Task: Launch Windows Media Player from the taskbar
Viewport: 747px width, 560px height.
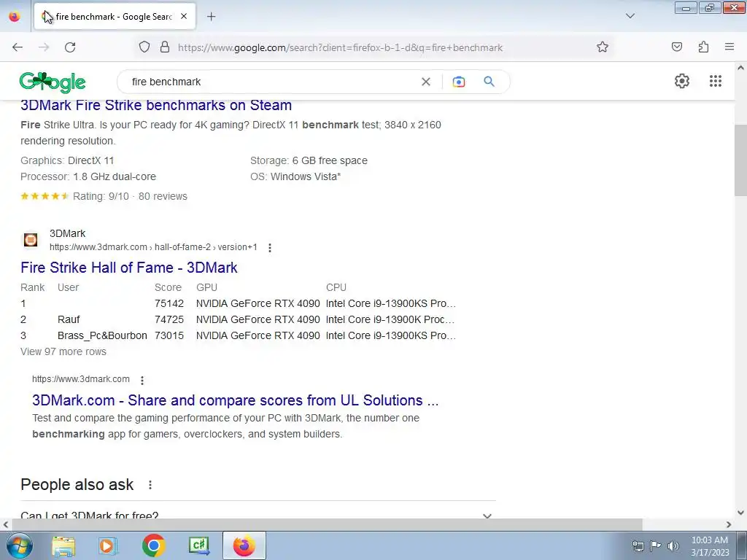Action: (107, 546)
